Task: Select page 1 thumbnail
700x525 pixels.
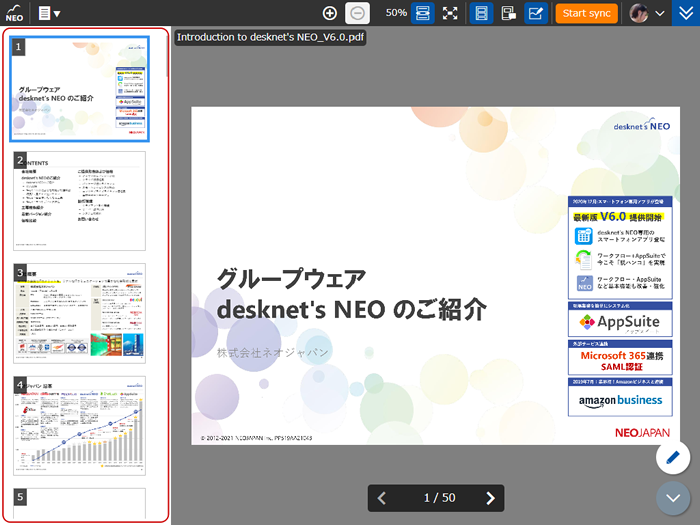Action: point(79,89)
